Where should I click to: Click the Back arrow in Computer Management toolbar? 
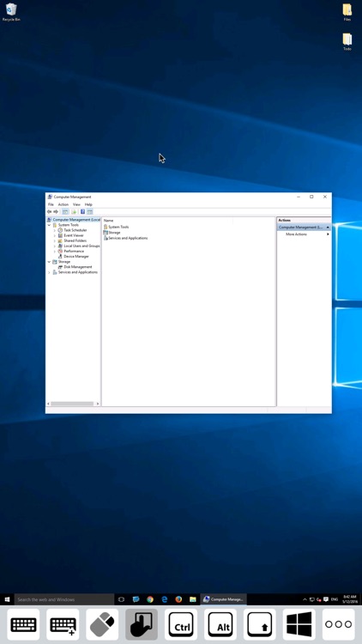point(49,211)
